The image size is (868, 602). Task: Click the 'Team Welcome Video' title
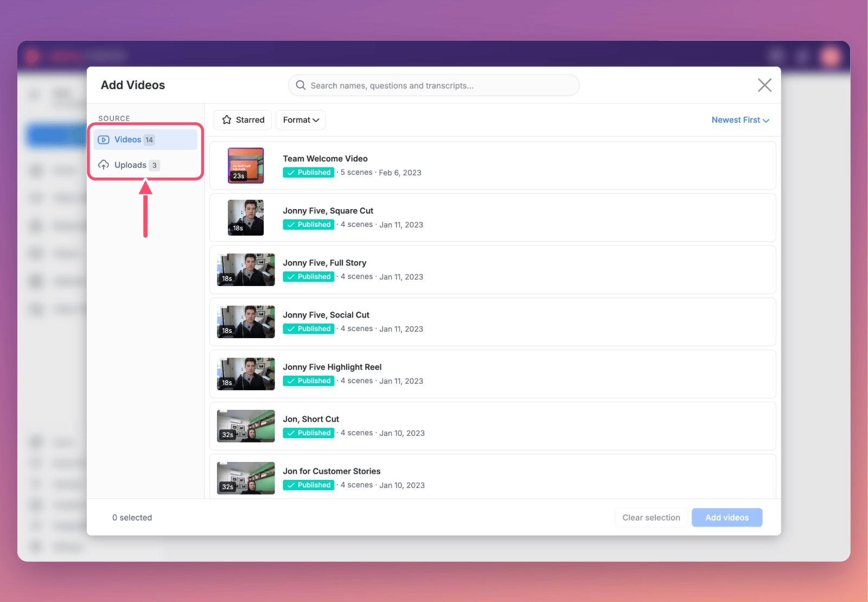[x=325, y=159]
